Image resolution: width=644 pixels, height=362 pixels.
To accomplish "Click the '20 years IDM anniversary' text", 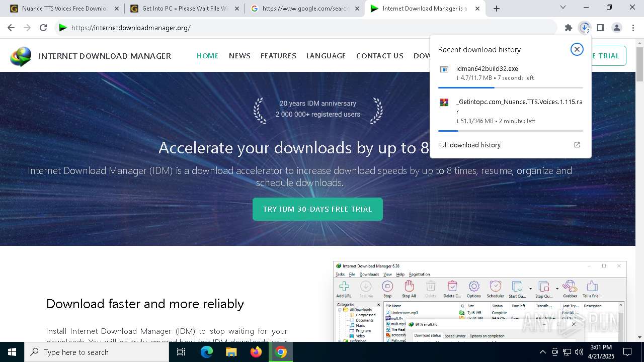I will (318, 103).
